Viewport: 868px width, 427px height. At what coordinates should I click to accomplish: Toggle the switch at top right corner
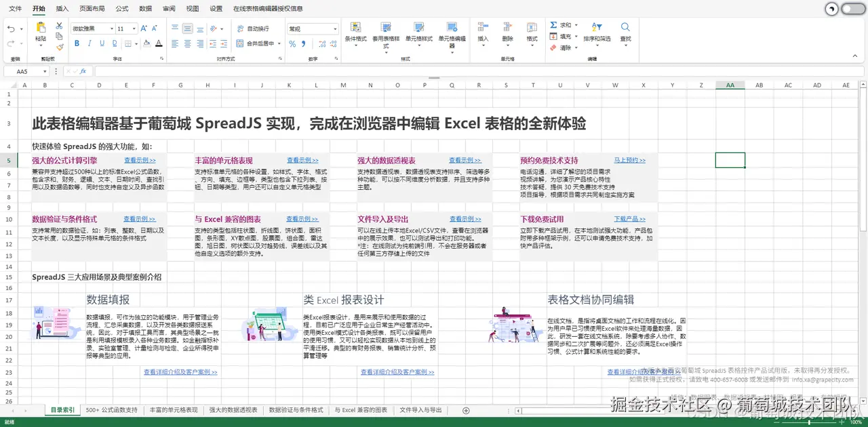tap(853, 8)
